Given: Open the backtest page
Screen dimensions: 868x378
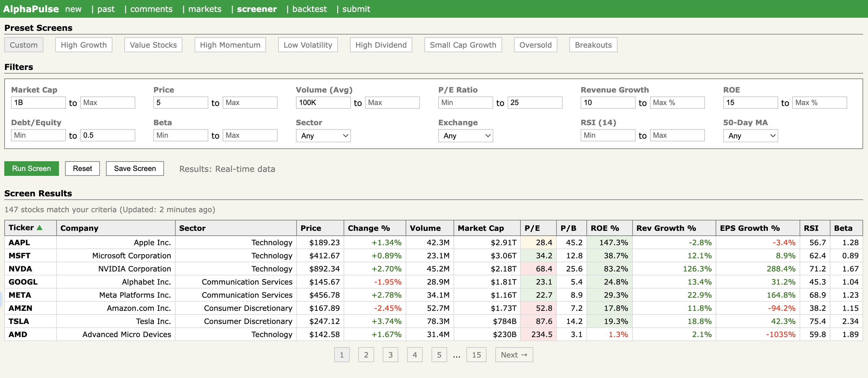Looking at the screenshot, I should tap(309, 9).
